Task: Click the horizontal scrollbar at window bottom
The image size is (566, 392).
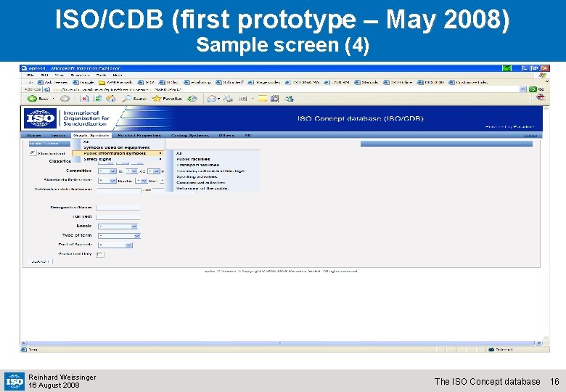Action: tap(281, 343)
